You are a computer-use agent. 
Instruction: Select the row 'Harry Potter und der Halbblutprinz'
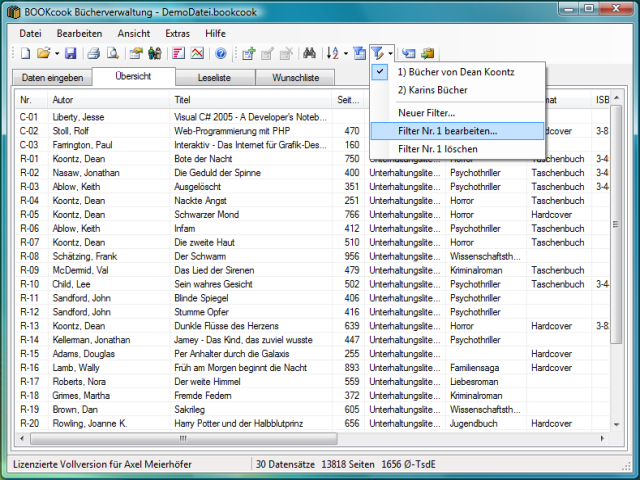[x=236, y=423]
